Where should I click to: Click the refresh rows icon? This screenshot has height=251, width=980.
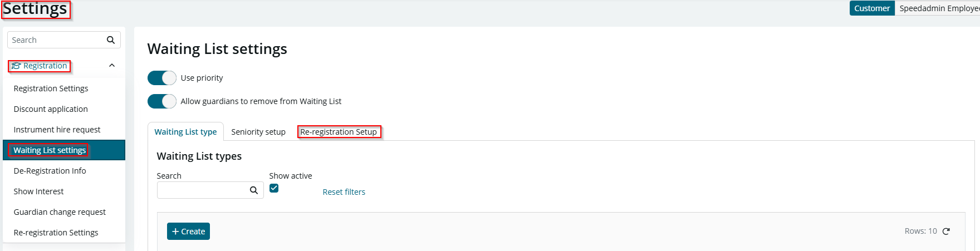(946, 231)
